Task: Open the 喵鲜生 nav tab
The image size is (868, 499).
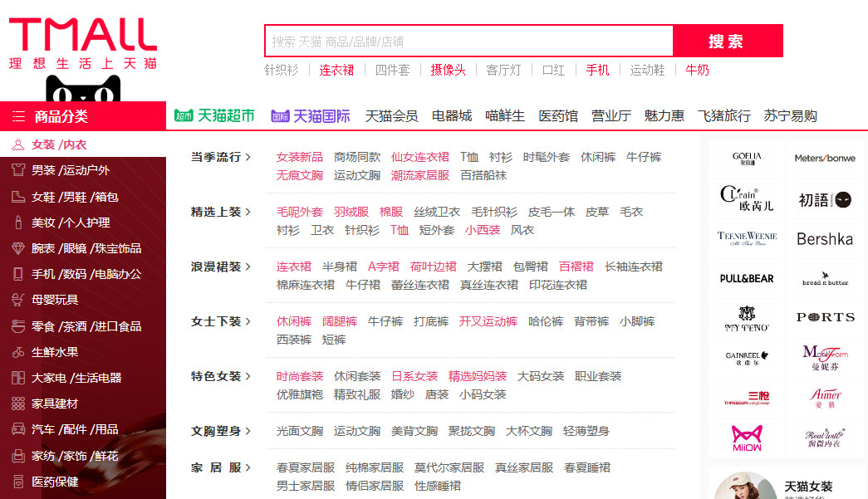Action: [505, 116]
